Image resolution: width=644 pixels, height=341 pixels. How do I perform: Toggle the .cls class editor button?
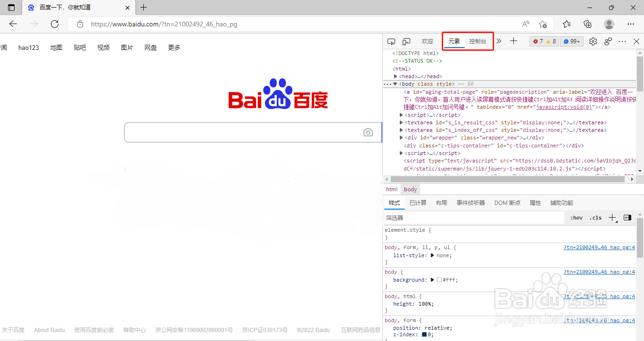tap(595, 218)
